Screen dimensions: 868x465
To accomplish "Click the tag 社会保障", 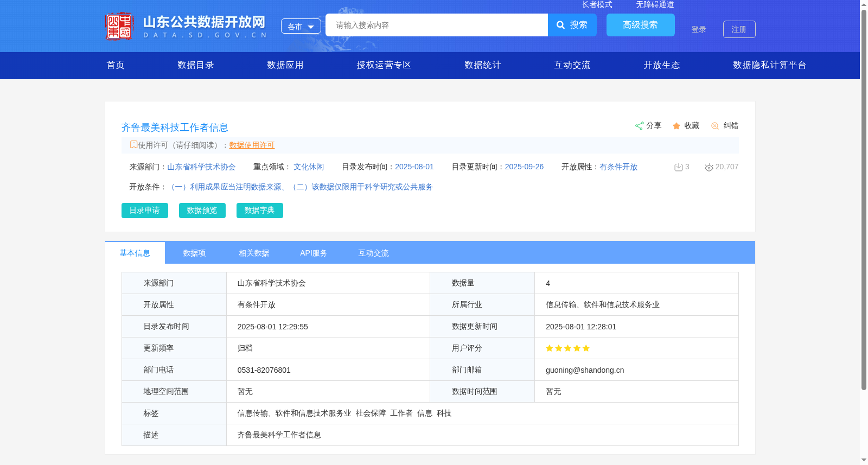I will (371, 413).
